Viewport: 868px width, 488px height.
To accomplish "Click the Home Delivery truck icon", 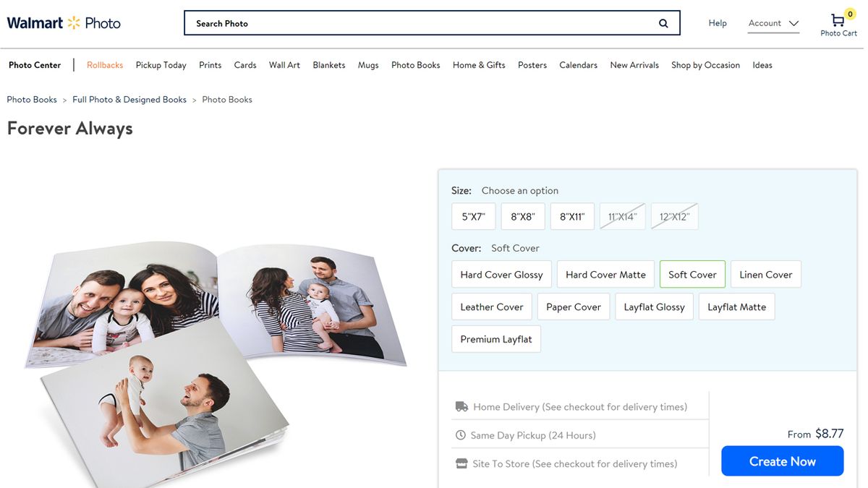I will click(x=461, y=406).
